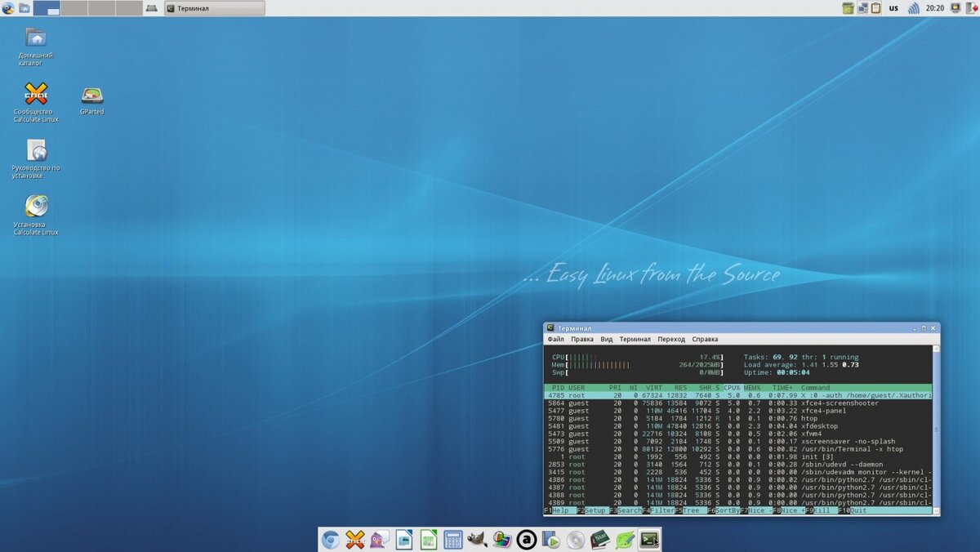Enable Tree view with F5 in htop

coord(690,510)
